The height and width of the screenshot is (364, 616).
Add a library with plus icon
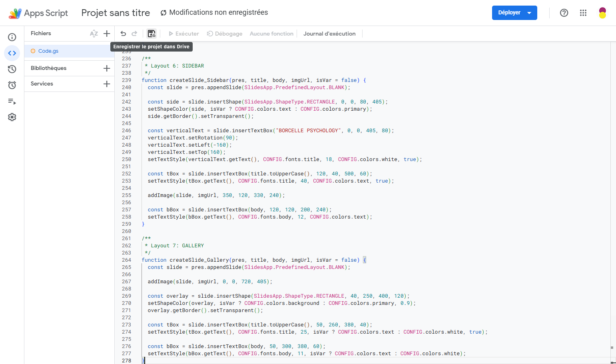click(x=107, y=68)
